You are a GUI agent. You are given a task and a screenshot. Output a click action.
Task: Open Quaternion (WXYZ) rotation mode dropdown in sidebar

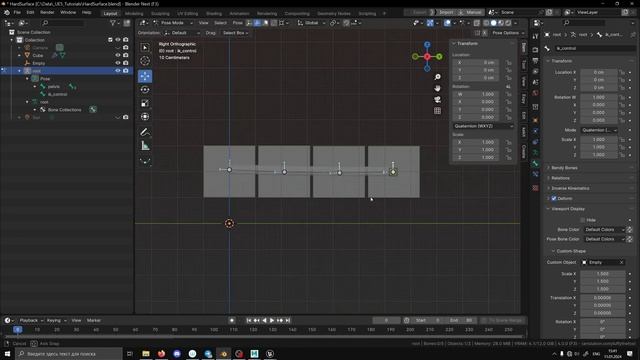[483, 126]
